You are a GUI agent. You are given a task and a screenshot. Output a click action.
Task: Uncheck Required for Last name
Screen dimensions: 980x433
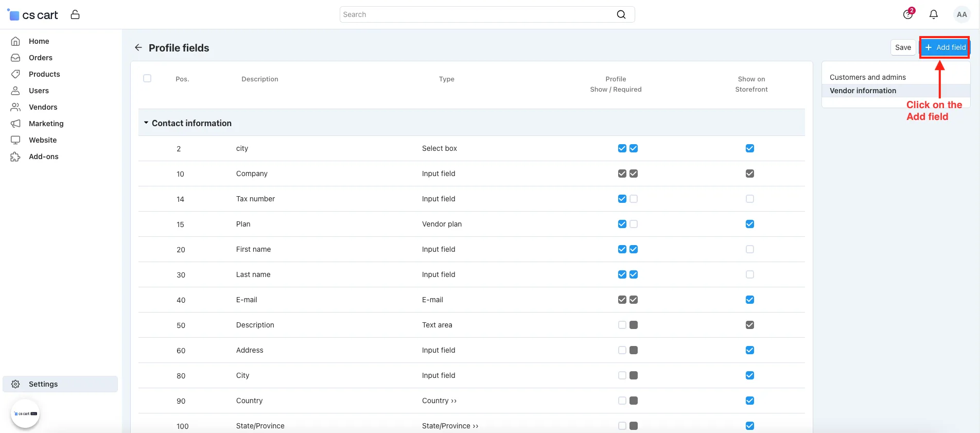point(634,274)
